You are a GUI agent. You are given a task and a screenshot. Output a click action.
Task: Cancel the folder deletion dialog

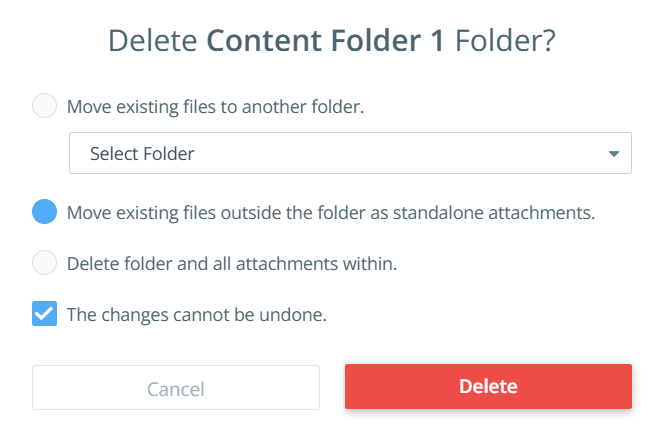tap(176, 387)
